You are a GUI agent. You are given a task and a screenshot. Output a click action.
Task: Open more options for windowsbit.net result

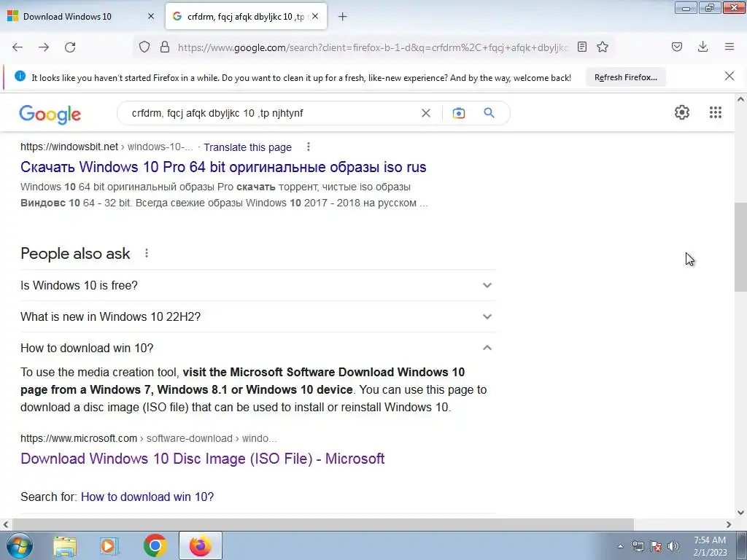[309, 147]
